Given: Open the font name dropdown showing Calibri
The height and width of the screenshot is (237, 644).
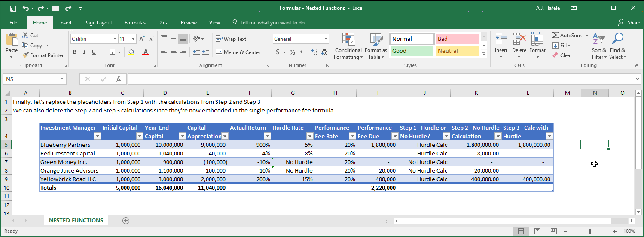Looking at the screenshot, I should click(x=115, y=39).
